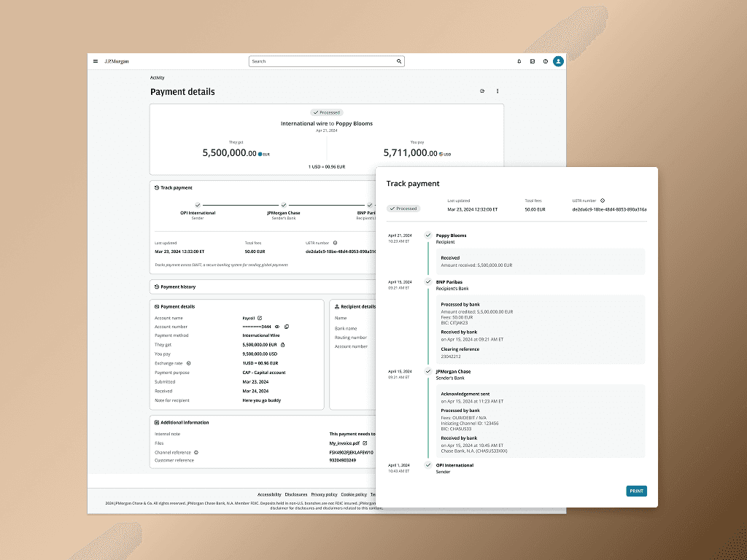Expand the Payment history section
Viewport: 747px width, 560px height.
(x=263, y=287)
